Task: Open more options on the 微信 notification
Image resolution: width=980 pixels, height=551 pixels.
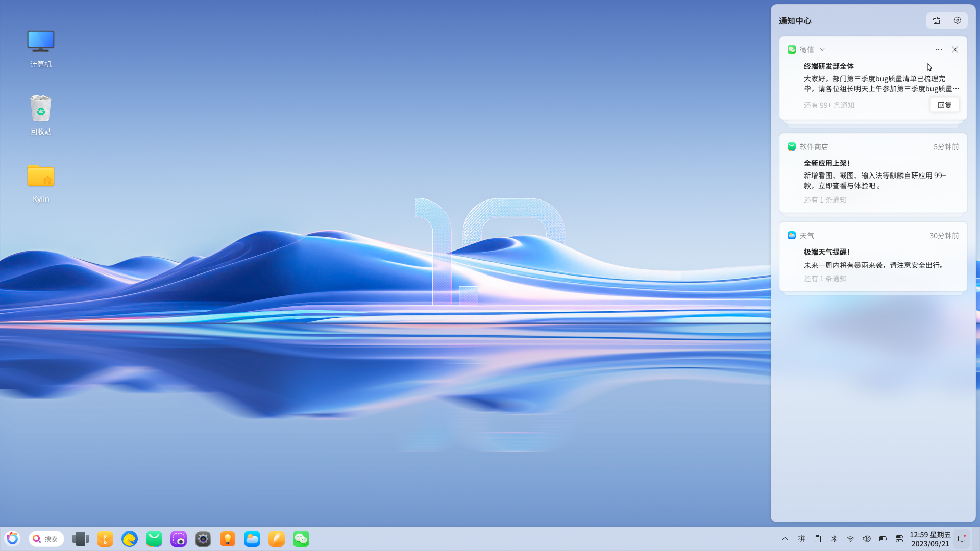Action: pyautogui.click(x=939, y=49)
